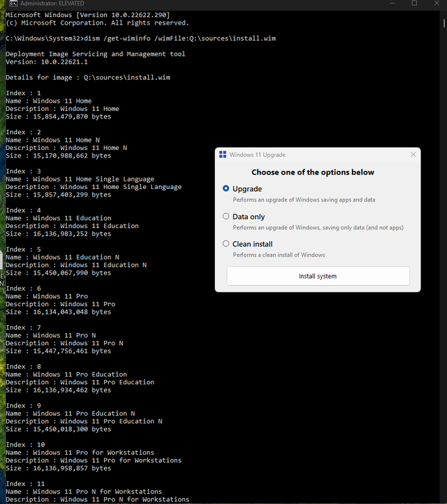Viewport: 447px width, 504px height.
Task: Click 'Size : 16,136,983,252 bytes' line
Action: 58,234
